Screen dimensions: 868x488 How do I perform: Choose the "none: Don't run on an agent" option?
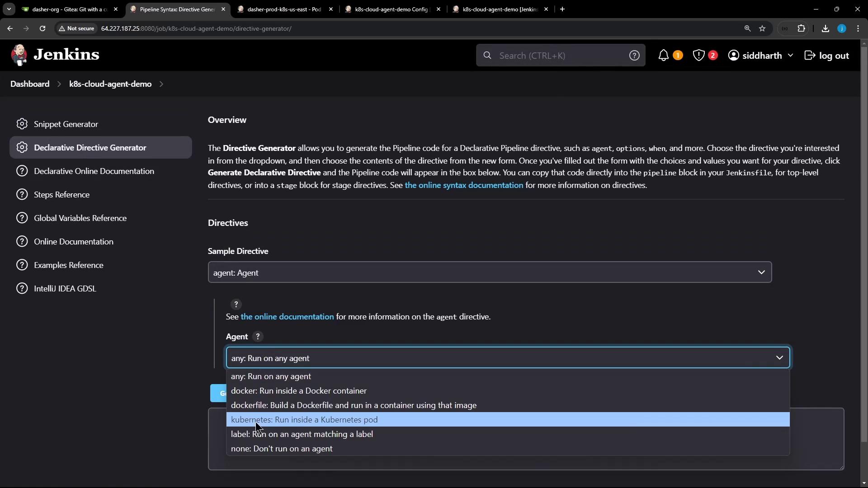pyautogui.click(x=282, y=449)
